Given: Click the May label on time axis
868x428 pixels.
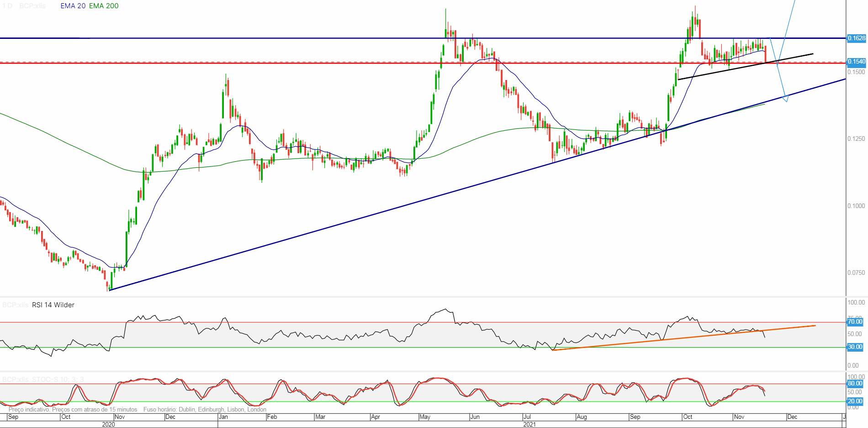Looking at the screenshot, I should [x=425, y=417].
